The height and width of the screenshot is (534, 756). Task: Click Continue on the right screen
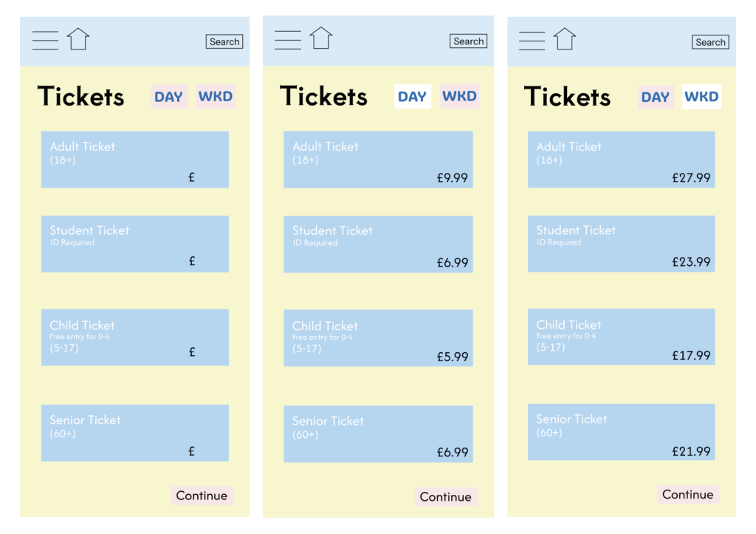(688, 495)
